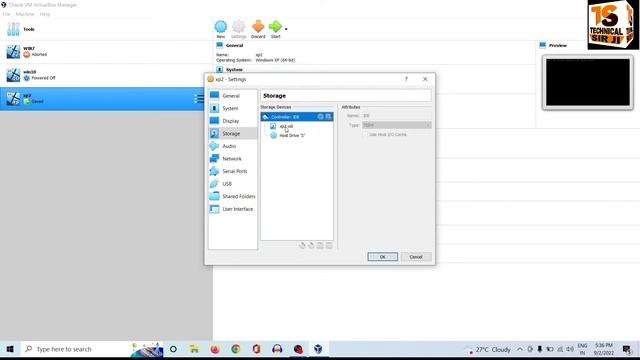640x360 pixels.
Task: Open the Machine menu
Action: point(25,14)
